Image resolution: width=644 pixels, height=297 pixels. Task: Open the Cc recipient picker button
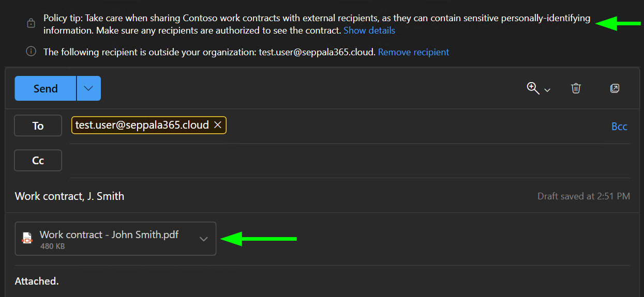(38, 161)
